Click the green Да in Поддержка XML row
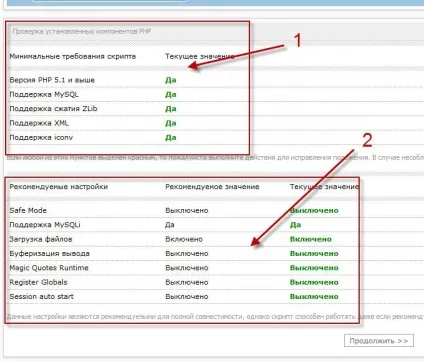 pyautogui.click(x=171, y=123)
